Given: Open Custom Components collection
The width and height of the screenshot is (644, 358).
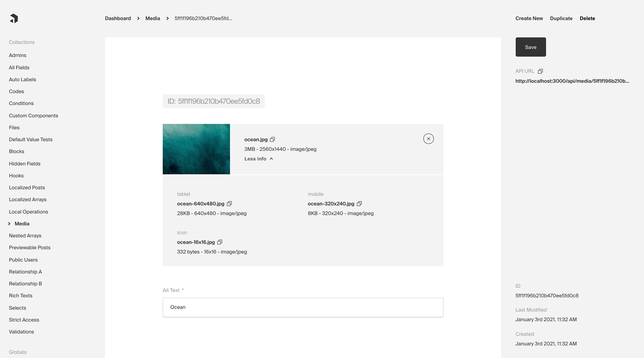Looking at the screenshot, I should tap(34, 115).
